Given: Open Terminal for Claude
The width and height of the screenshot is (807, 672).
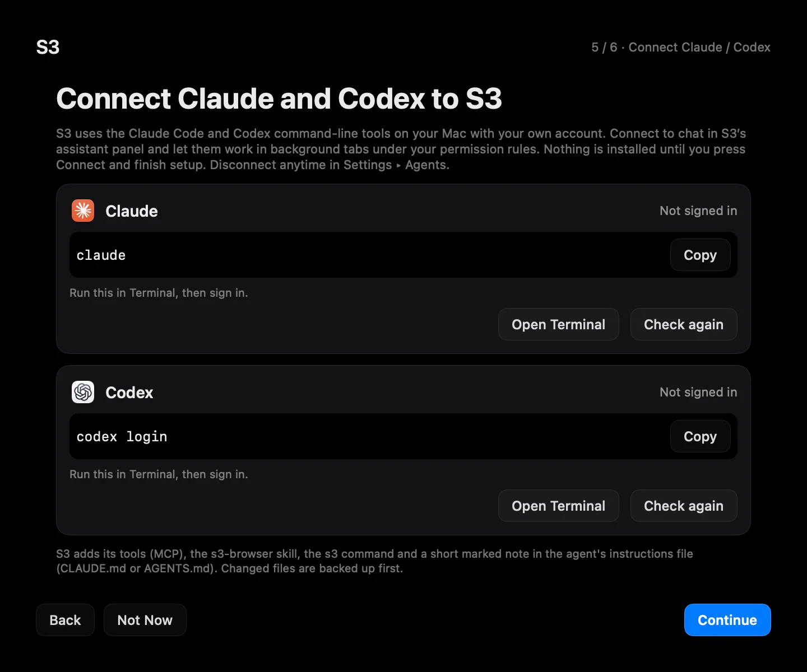Looking at the screenshot, I should pos(558,324).
